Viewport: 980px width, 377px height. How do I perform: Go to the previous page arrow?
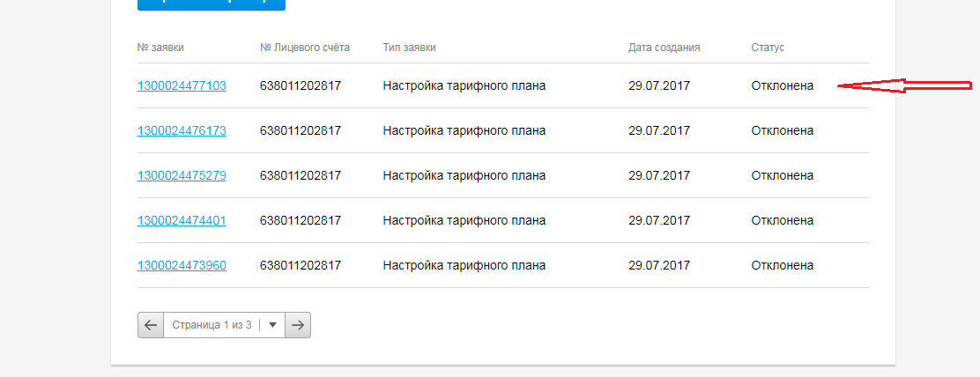pyautogui.click(x=151, y=325)
